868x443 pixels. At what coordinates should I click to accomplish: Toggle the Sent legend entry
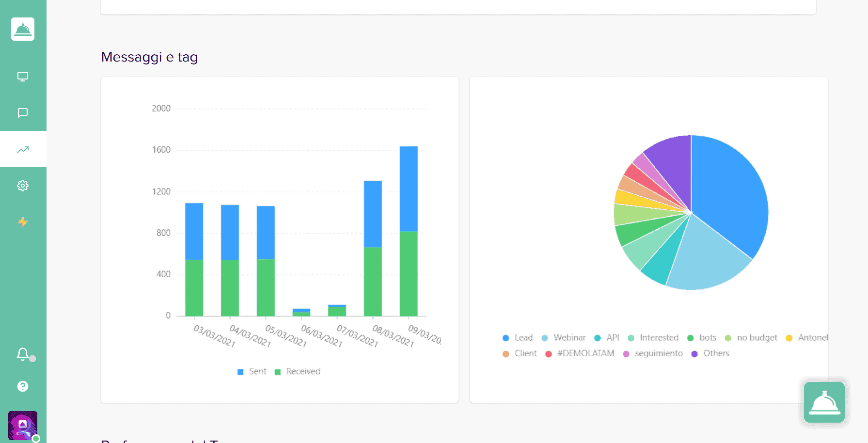[252, 372]
